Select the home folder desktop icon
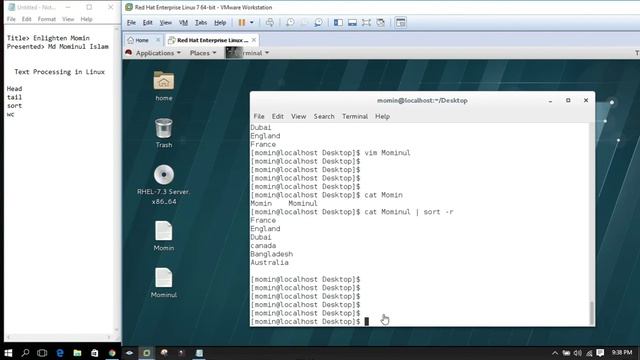This screenshot has height=360, width=640. click(164, 86)
